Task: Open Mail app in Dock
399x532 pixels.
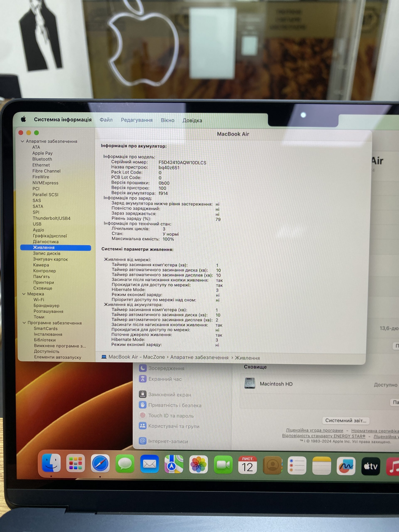Action: coord(149,464)
